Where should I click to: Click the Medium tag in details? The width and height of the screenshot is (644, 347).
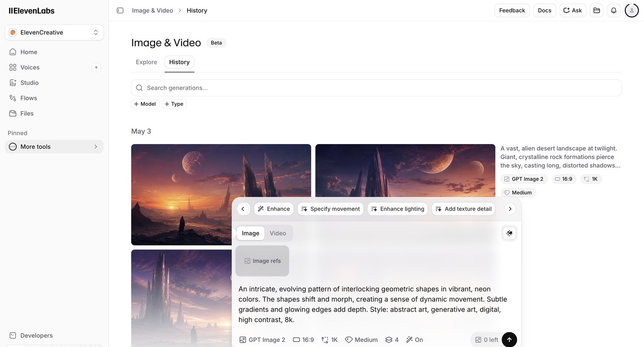pyautogui.click(x=518, y=193)
